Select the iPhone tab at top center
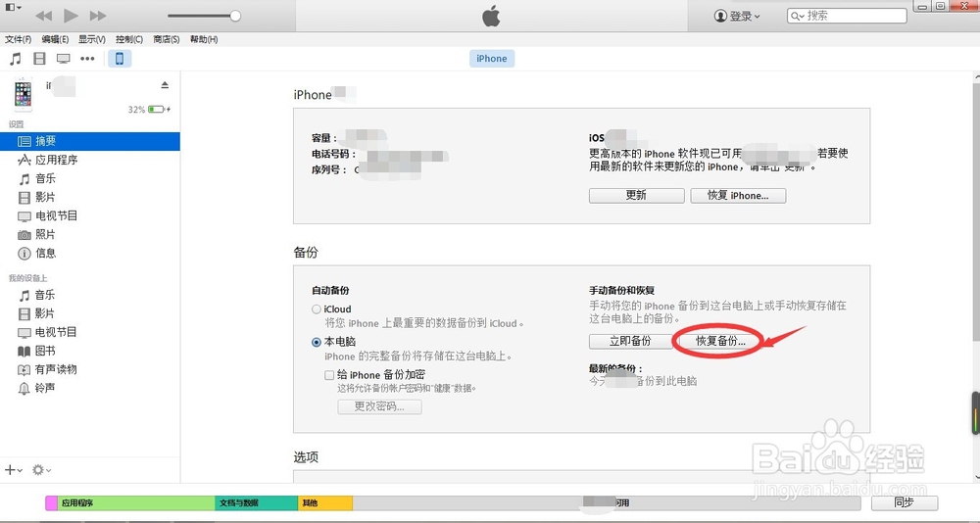Screen dimensions: 980x523 tap(492, 59)
